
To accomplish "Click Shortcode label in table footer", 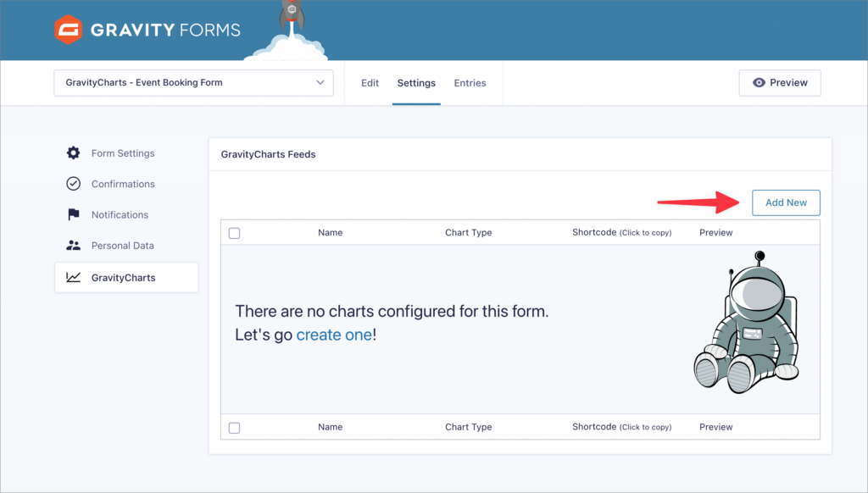I will coord(621,427).
